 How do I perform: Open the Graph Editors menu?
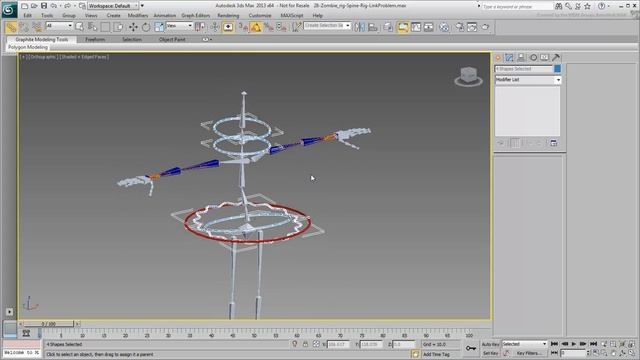[x=196, y=16]
